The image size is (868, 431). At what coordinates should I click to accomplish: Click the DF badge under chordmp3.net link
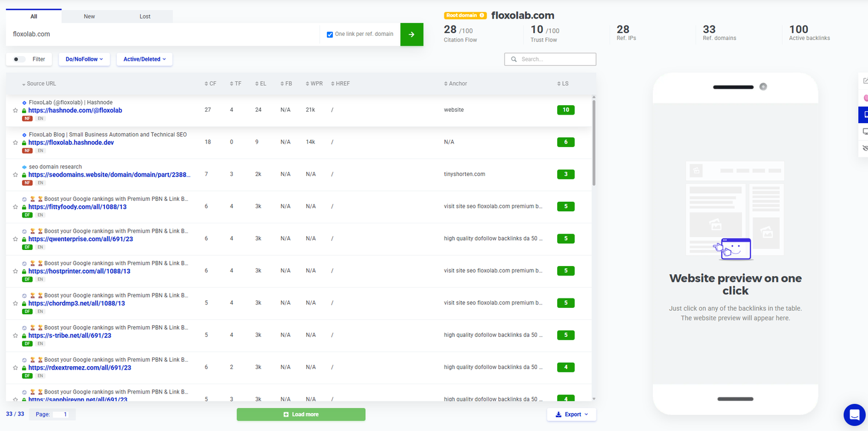click(x=27, y=311)
